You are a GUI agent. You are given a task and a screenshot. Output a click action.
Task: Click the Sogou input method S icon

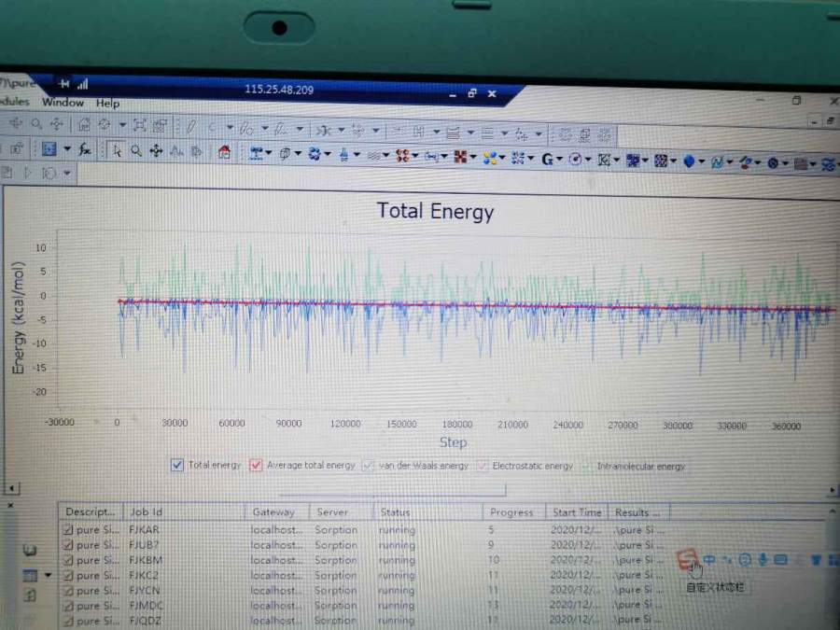coord(688,560)
